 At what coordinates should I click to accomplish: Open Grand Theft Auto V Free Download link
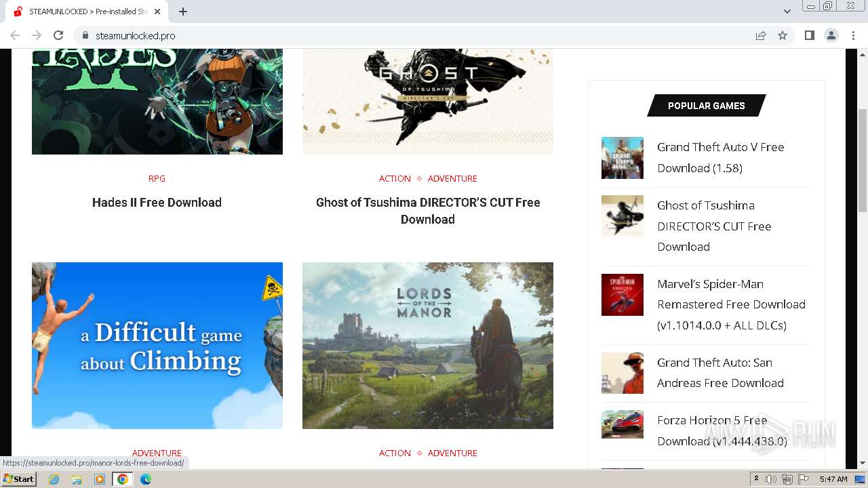(x=721, y=157)
